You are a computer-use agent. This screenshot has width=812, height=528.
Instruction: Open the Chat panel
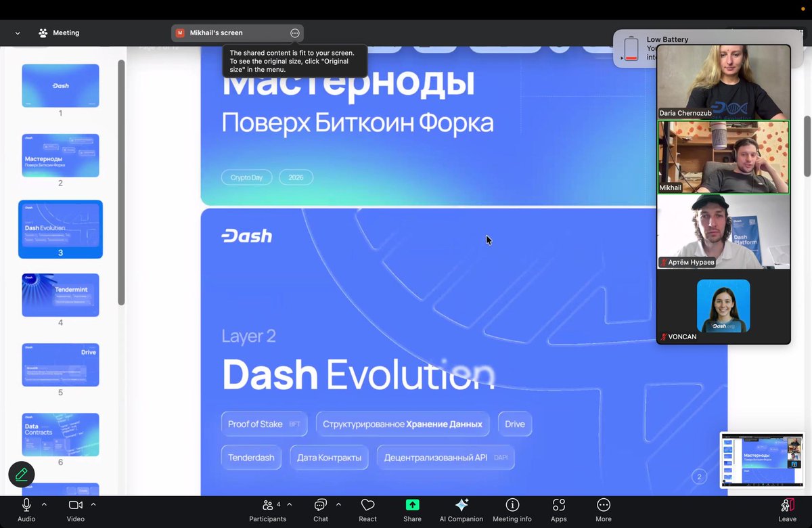coord(321,510)
